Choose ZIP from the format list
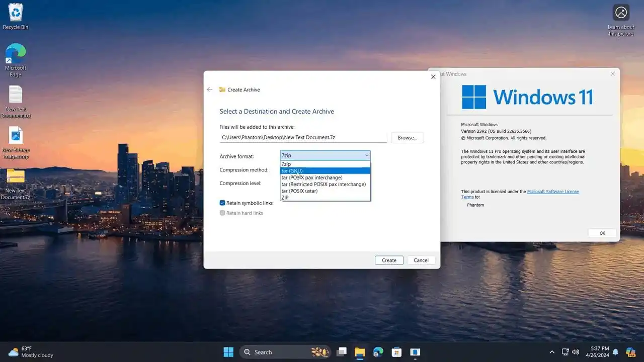The width and height of the screenshot is (644, 362). tap(325, 198)
